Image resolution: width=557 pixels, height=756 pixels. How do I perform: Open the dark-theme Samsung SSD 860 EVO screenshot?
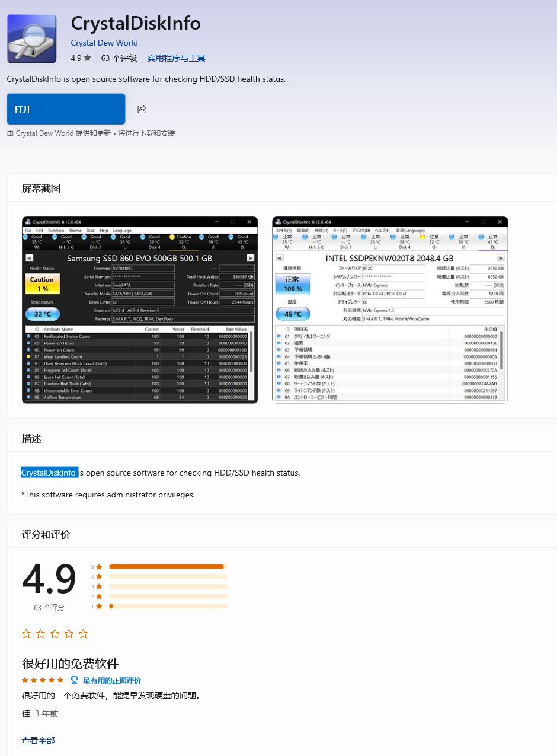coord(140,310)
